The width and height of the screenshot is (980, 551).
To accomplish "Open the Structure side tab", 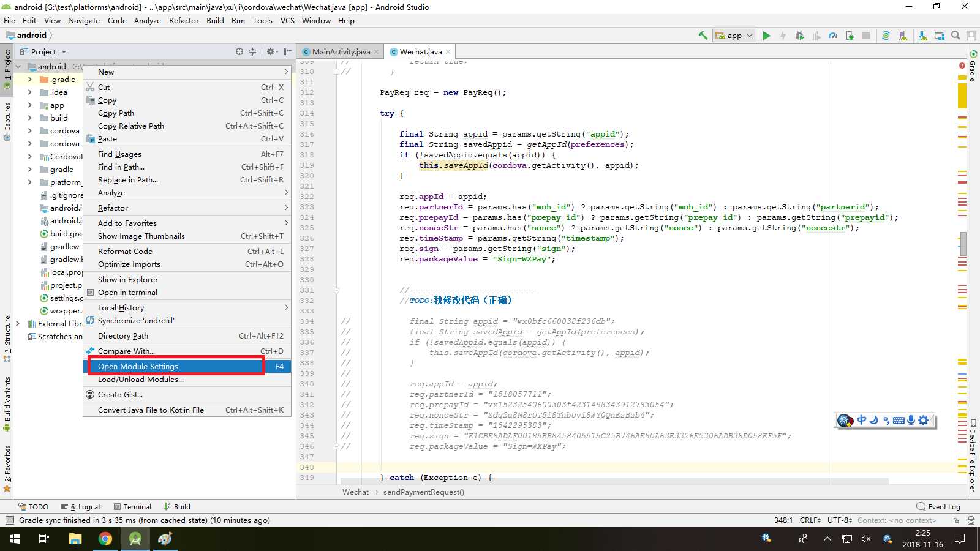I will pos(7,339).
